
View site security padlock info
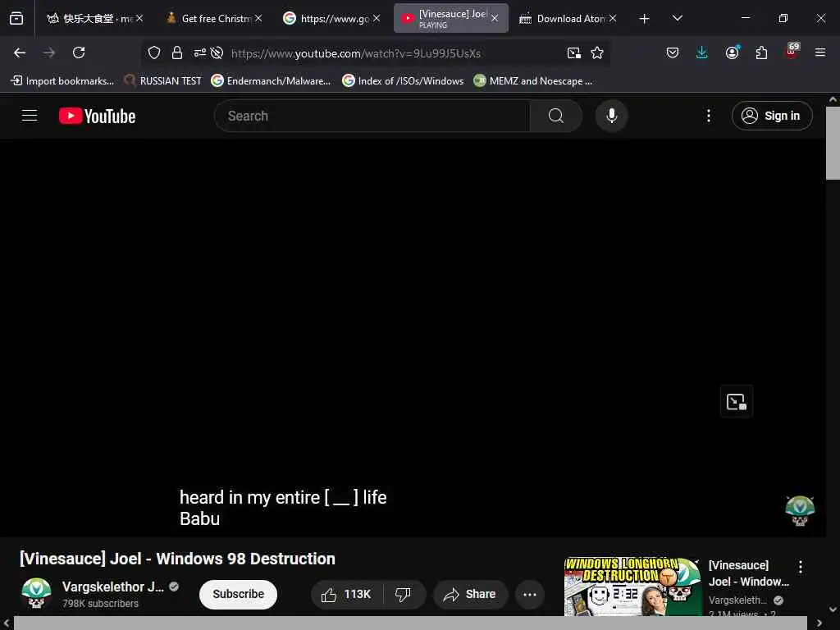click(177, 52)
